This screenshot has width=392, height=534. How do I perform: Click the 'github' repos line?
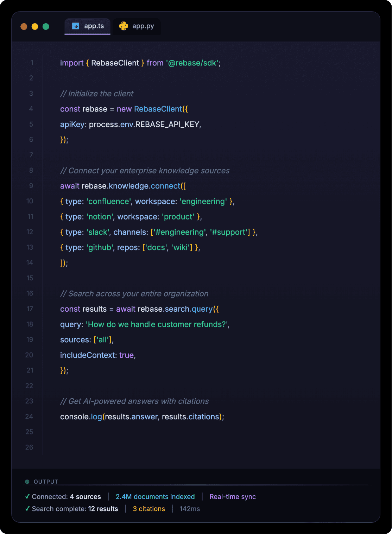pos(130,248)
